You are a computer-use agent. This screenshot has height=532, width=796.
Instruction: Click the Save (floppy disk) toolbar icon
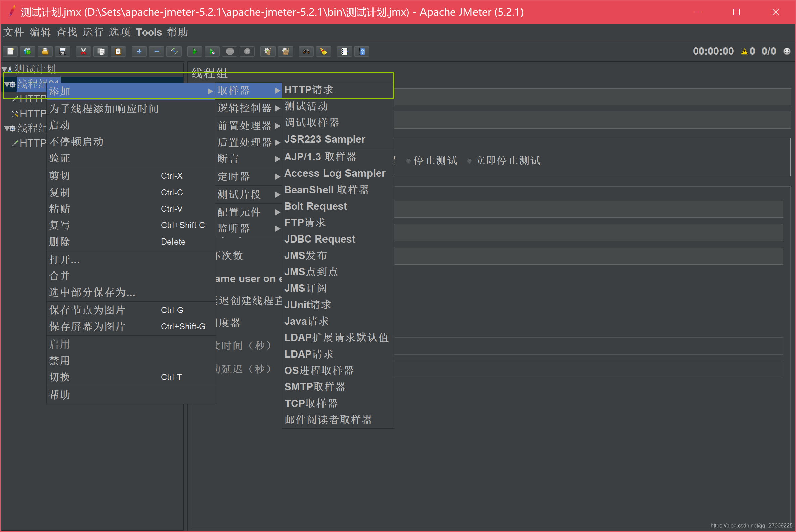click(62, 52)
